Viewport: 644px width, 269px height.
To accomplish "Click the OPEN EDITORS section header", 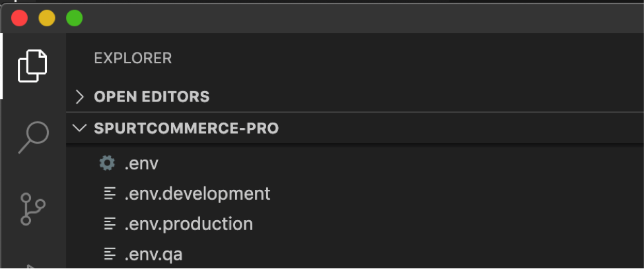I will [151, 97].
